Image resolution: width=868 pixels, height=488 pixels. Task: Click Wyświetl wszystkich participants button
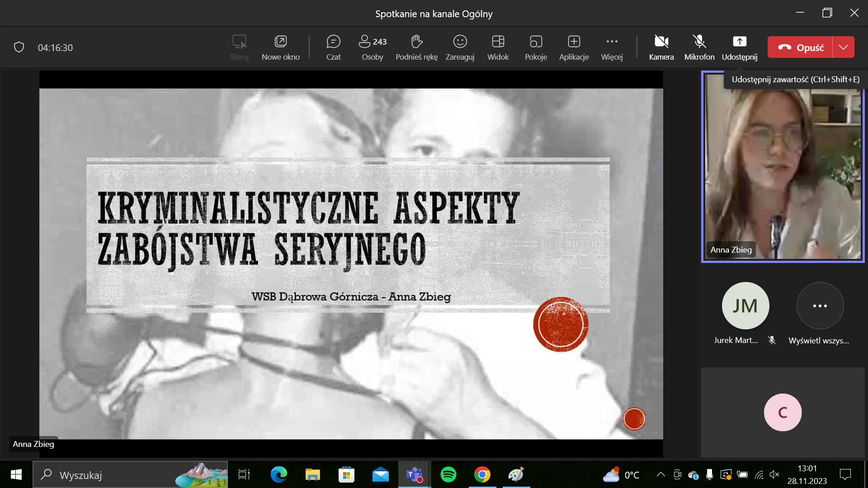819,306
